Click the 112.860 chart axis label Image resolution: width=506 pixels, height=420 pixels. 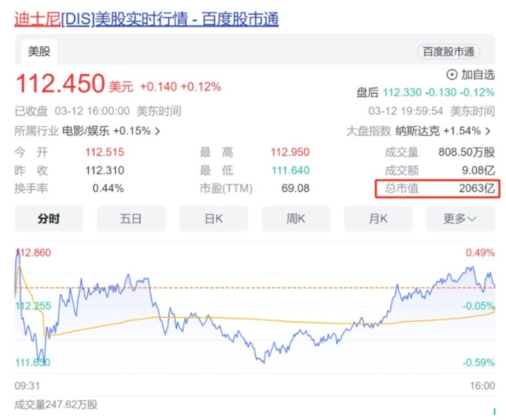coord(33,252)
